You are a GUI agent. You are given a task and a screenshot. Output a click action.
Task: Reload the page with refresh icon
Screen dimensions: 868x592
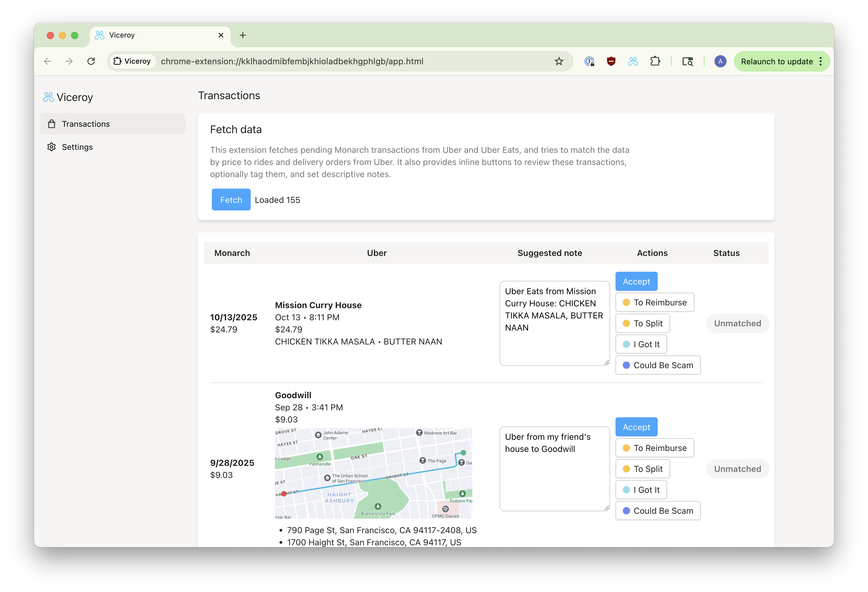coord(91,61)
